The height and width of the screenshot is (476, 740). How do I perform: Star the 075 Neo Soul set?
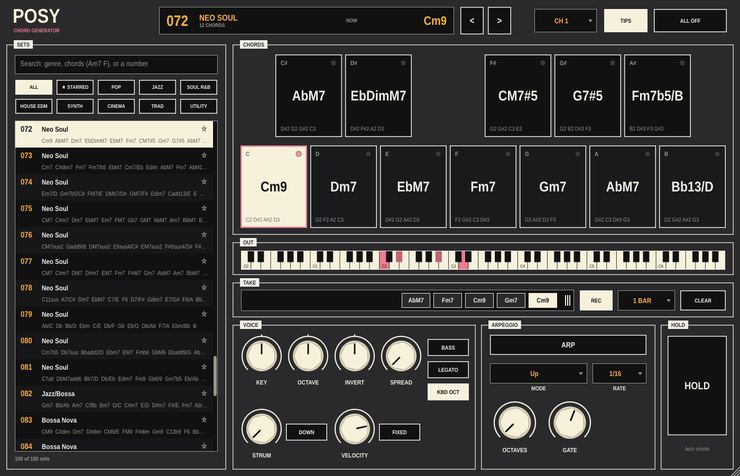204,208
